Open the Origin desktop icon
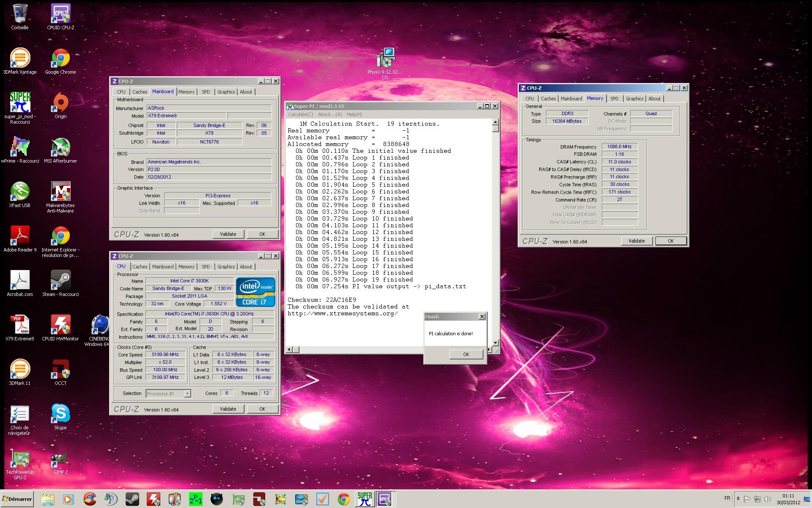Image resolution: width=812 pixels, height=508 pixels. pos(60,106)
